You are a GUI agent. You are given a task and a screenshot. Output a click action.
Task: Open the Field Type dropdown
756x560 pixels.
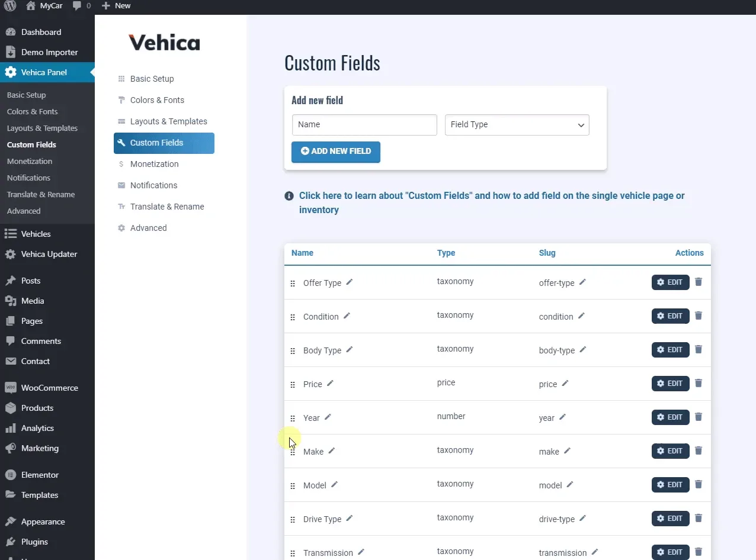point(517,125)
